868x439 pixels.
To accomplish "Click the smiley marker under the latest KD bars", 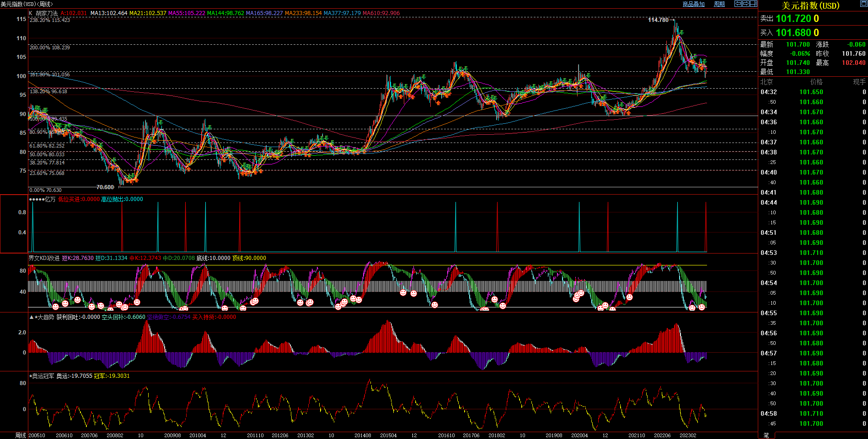I will 701,307.
